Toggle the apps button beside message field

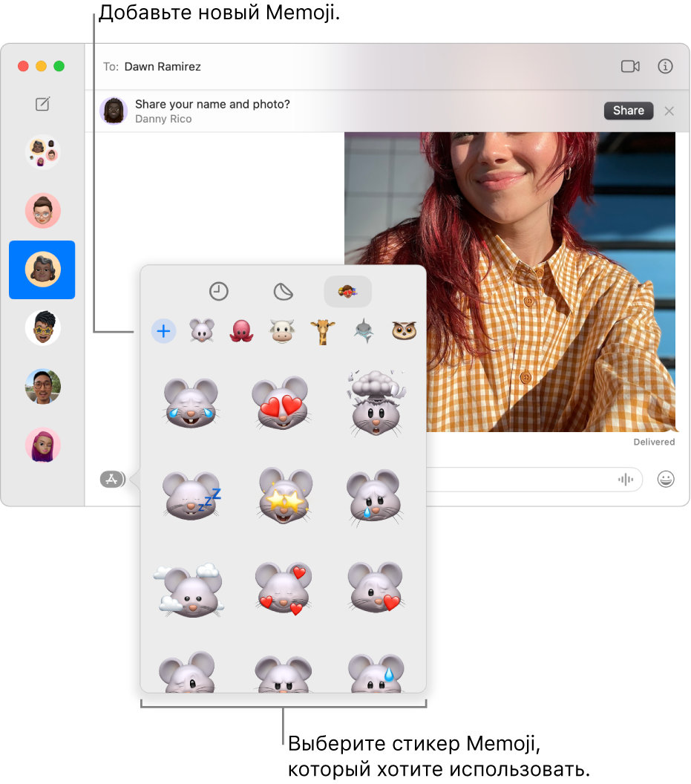point(113,479)
